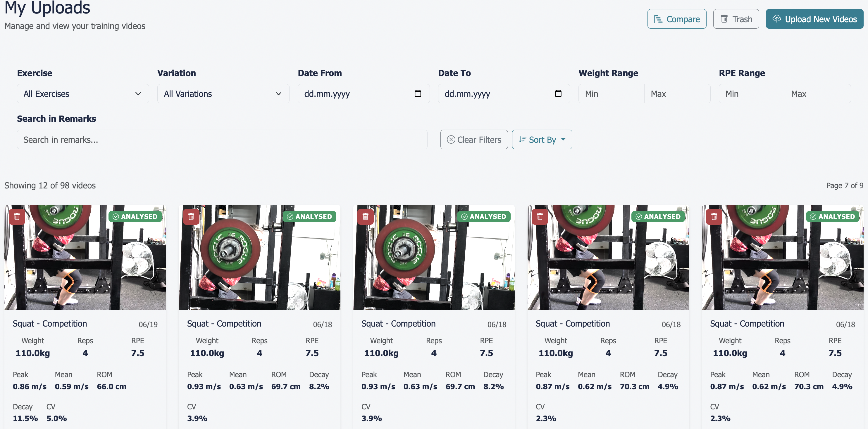Screen dimensions: 868x429
Task: Click the red trash icon on the fourth video card
Action: [x=540, y=217]
